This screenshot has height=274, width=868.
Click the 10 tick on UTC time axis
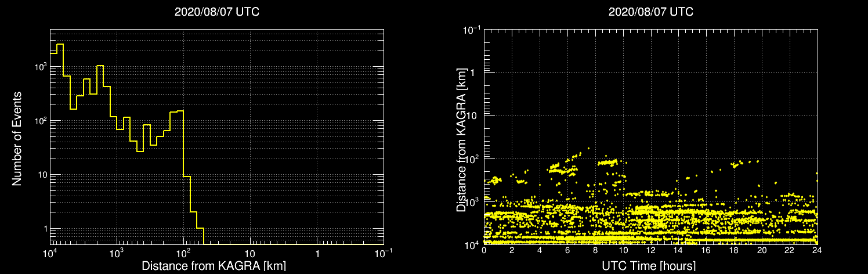(623, 251)
